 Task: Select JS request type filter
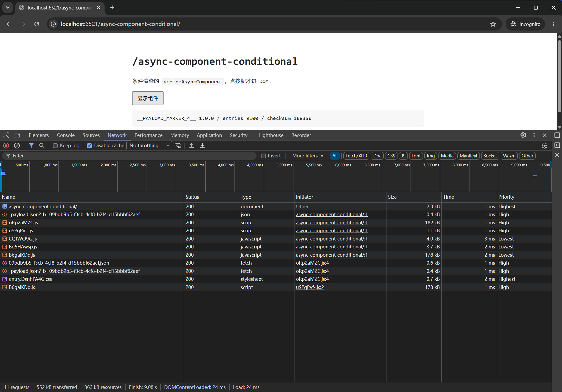[403, 156]
